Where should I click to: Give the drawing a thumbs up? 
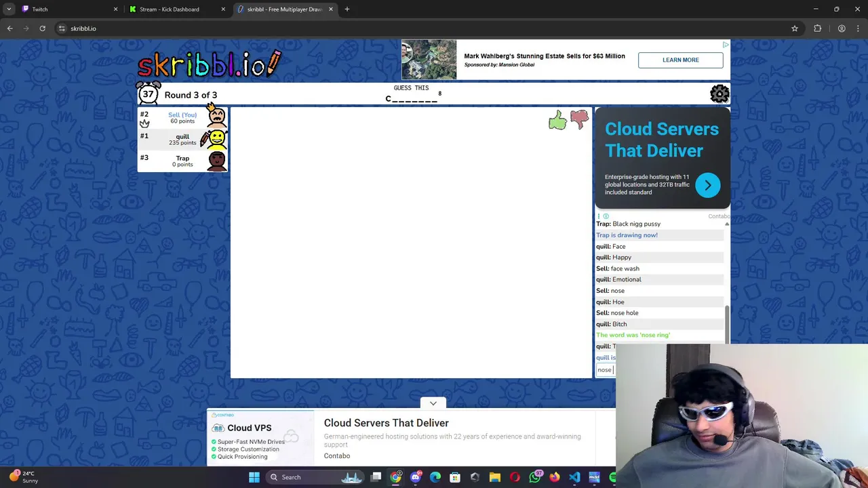(557, 121)
